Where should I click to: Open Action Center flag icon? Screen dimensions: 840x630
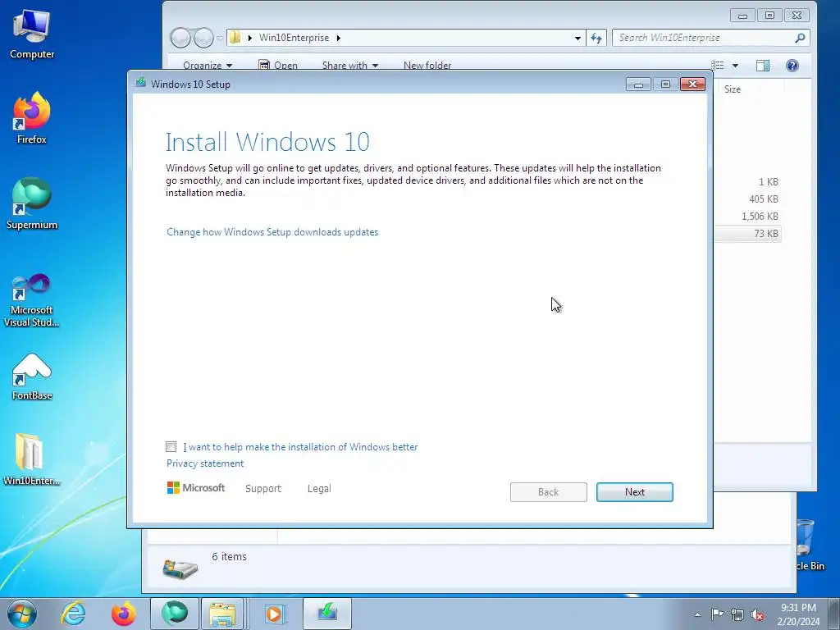(717, 614)
